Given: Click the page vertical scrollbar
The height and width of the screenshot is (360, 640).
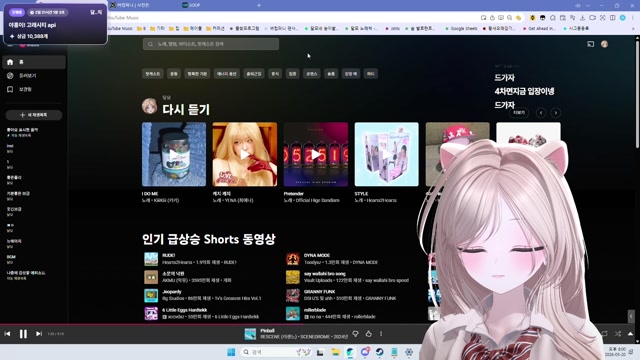Looking at the screenshot, I should click(x=637, y=94).
